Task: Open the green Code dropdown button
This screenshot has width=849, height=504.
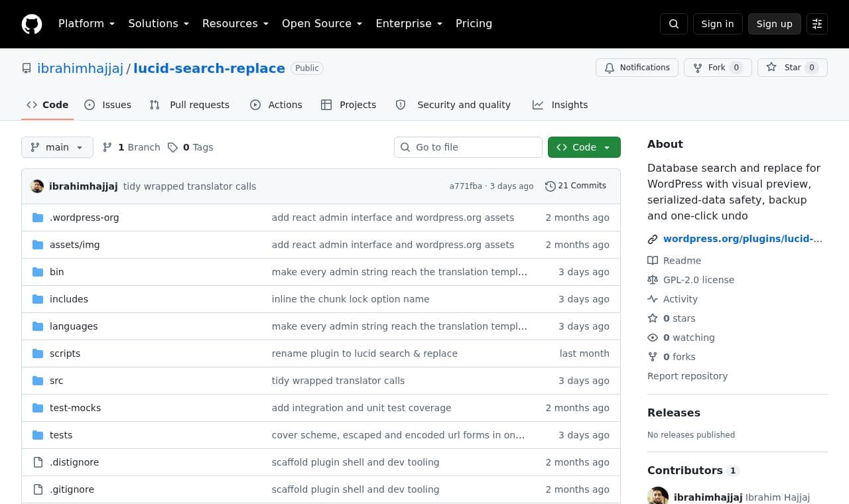Action: [x=584, y=147]
